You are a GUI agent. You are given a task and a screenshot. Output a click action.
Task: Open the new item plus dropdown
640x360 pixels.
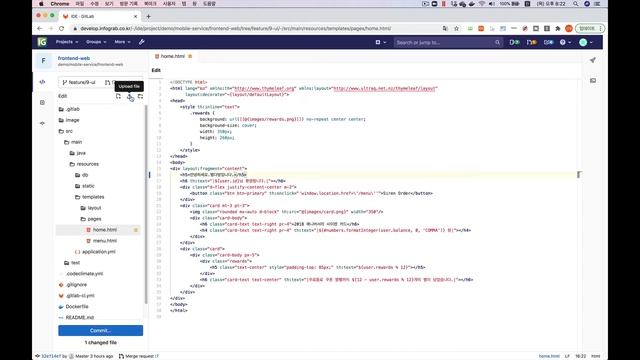(380, 42)
